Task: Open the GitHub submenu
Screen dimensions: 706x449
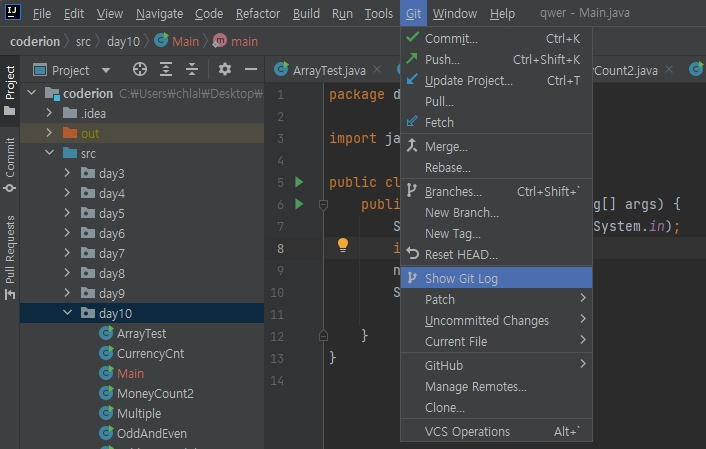Action: (496, 365)
